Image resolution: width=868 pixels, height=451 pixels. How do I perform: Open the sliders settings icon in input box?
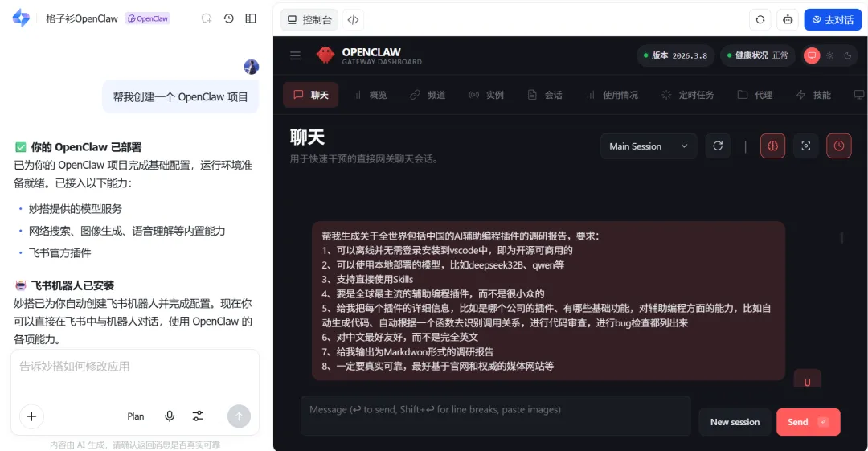[x=198, y=416]
